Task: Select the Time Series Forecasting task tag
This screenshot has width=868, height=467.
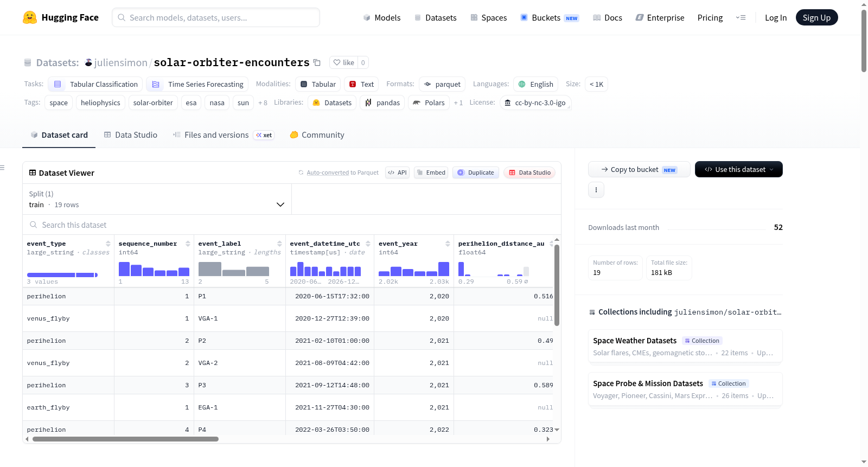Action: tap(197, 84)
